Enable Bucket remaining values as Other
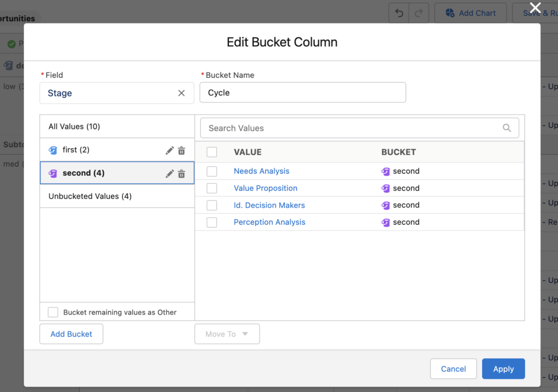558x392 pixels. 53,312
